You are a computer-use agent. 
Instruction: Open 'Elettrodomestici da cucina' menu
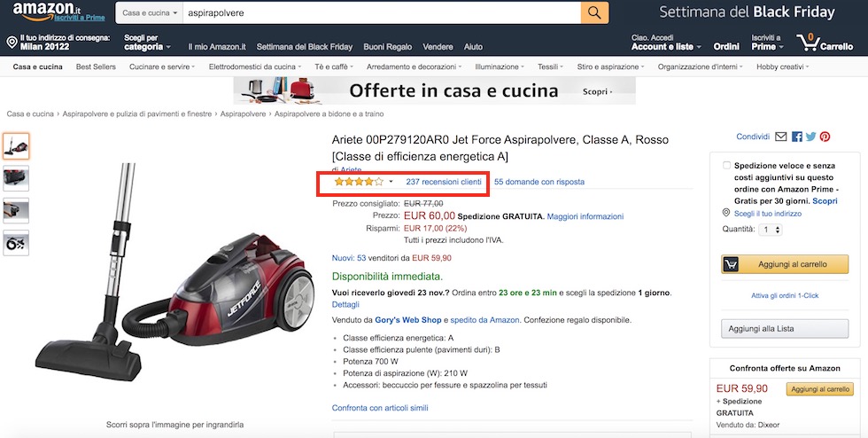pyautogui.click(x=255, y=66)
